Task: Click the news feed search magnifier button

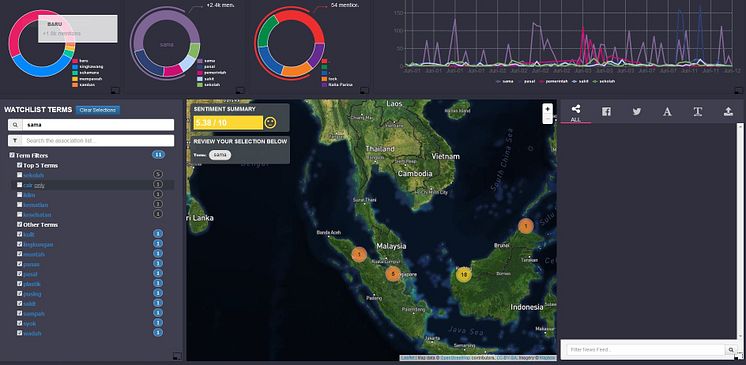Action: [731, 350]
